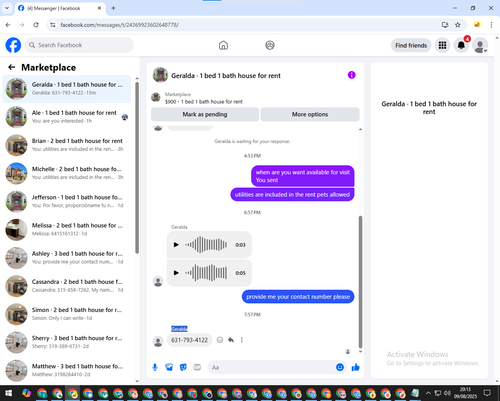React to the 631-793-4122 message

(220, 340)
